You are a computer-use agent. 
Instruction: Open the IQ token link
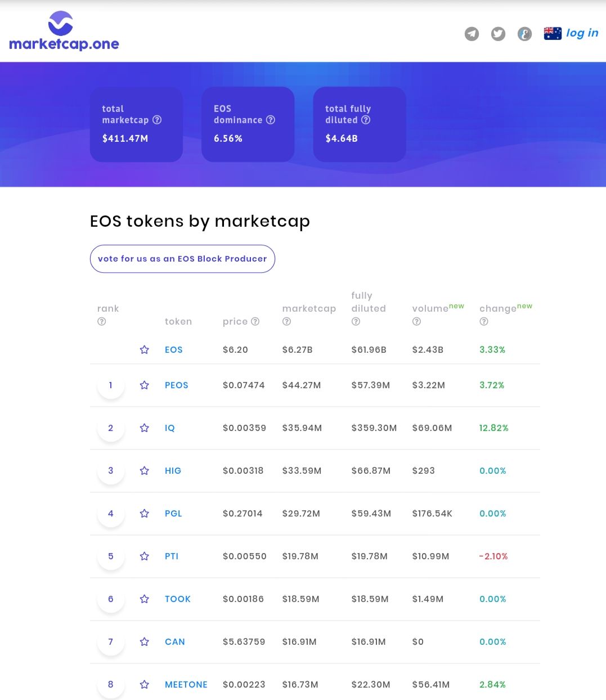(170, 428)
